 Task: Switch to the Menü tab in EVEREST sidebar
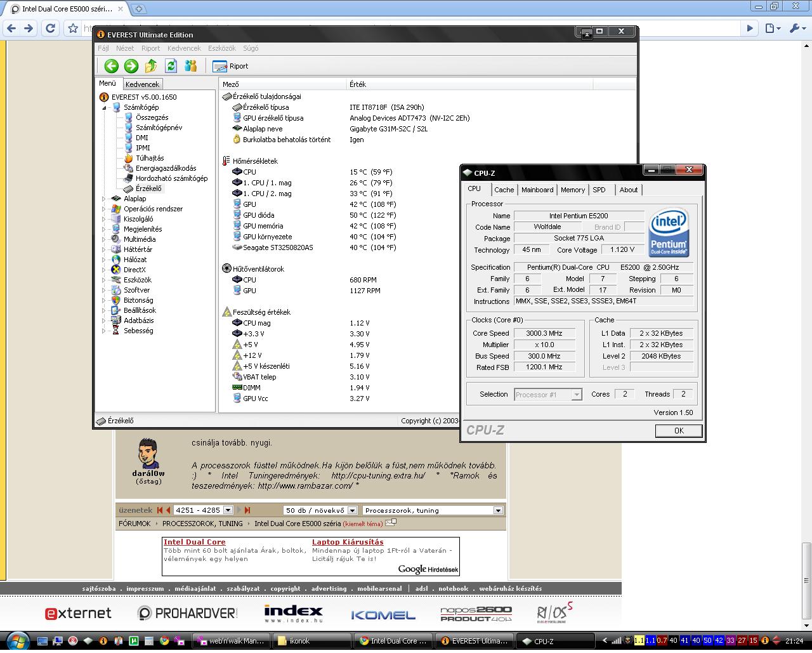click(108, 83)
